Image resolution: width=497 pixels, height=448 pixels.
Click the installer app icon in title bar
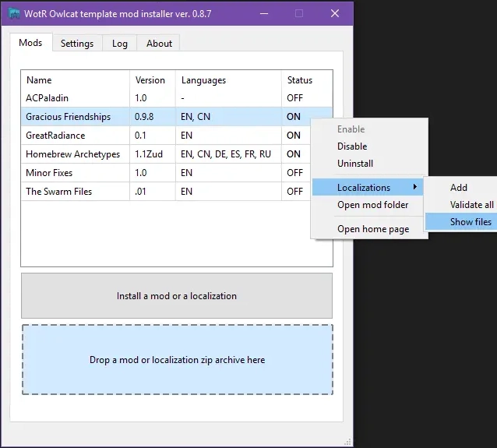[x=14, y=13]
